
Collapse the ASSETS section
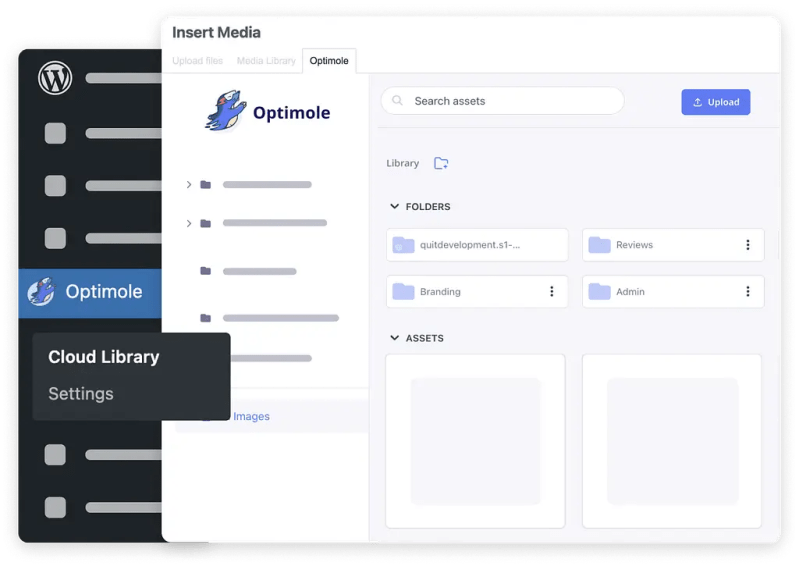coord(394,338)
